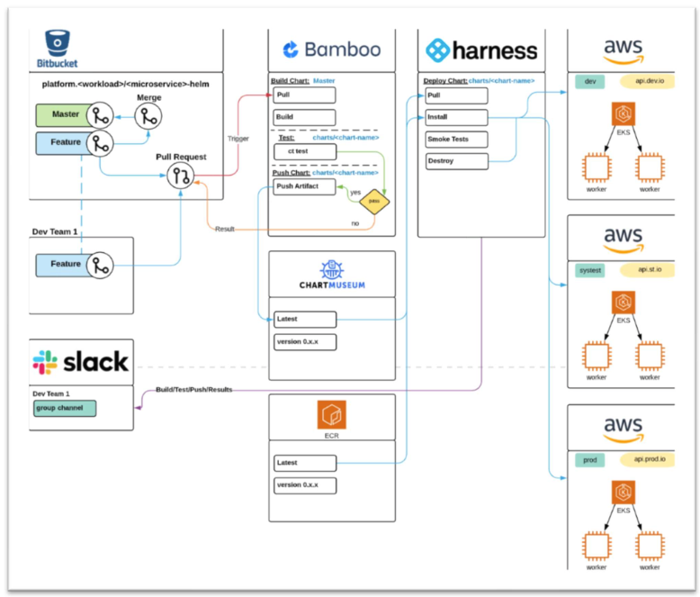Screen dimensions: 700x597
Task: Select version 0.x.x in the ECR panel
Action: (x=305, y=485)
